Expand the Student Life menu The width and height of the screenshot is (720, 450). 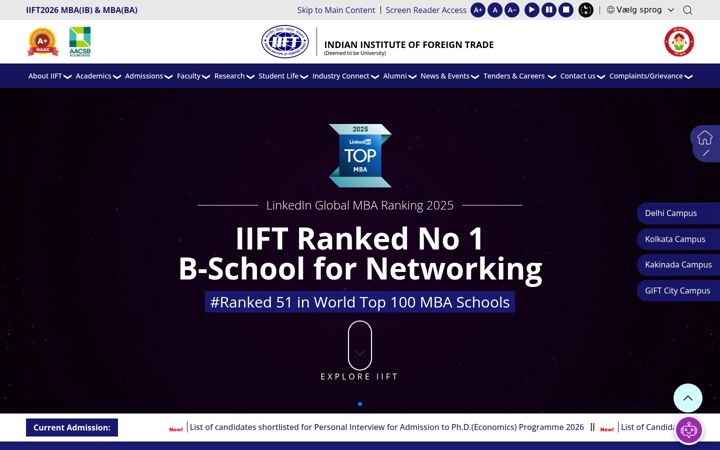click(x=282, y=76)
